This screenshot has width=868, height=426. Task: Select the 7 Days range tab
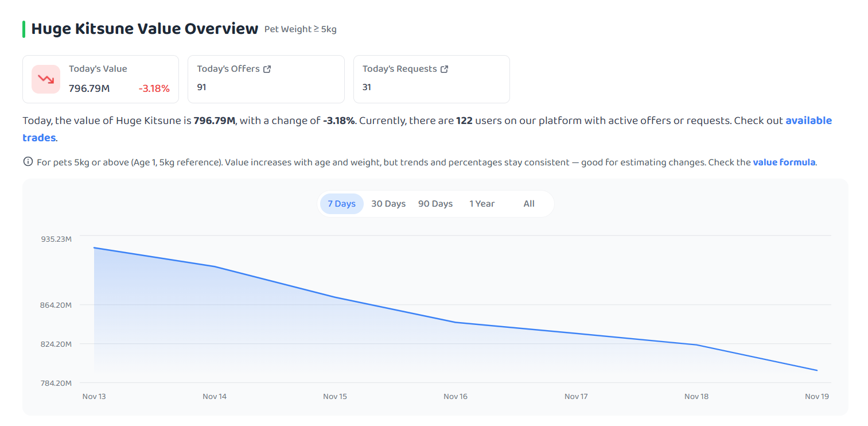(x=342, y=204)
